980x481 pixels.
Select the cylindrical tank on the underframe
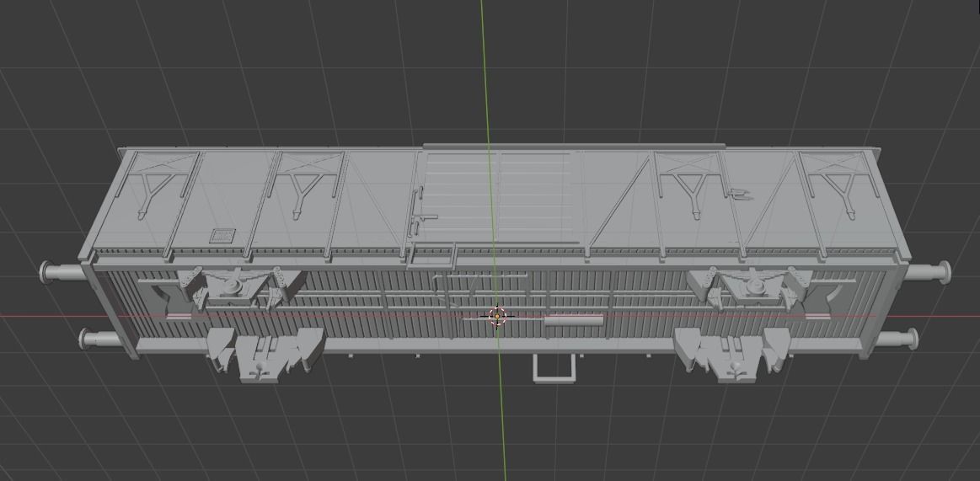tap(574, 320)
